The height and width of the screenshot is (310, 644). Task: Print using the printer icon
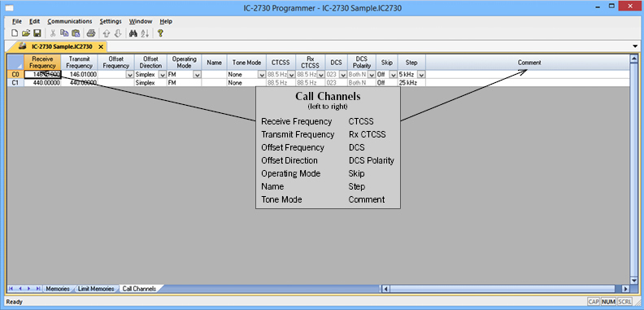[91, 33]
